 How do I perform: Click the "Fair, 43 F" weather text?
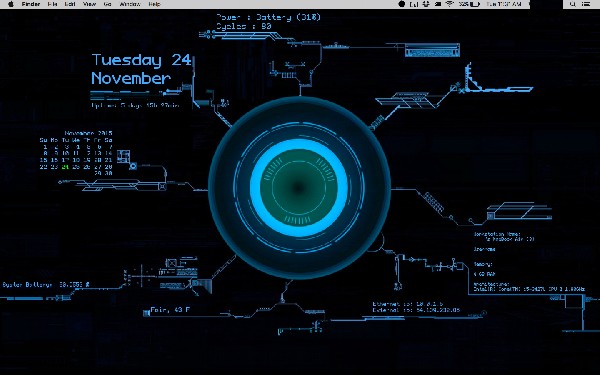pyautogui.click(x=170, y=310)
